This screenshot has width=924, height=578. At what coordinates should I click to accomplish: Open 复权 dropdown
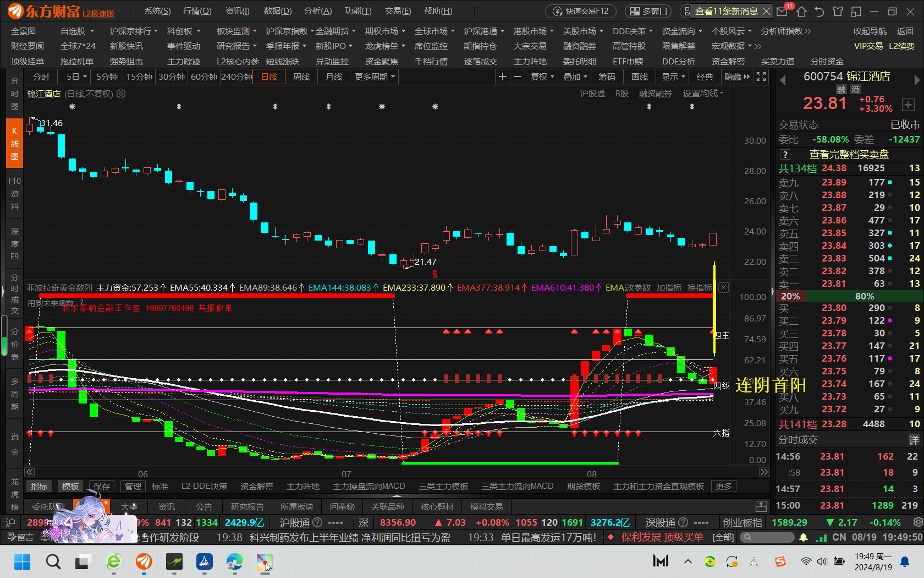pos(542,77)
